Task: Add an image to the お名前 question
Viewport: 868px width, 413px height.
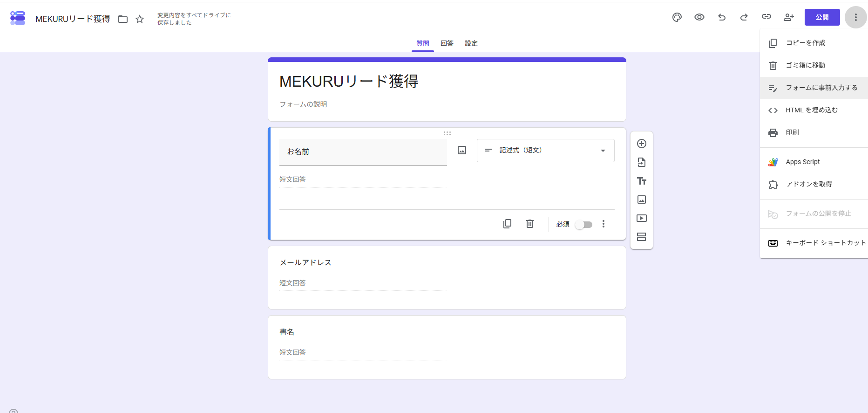Action: pos(462,150)
